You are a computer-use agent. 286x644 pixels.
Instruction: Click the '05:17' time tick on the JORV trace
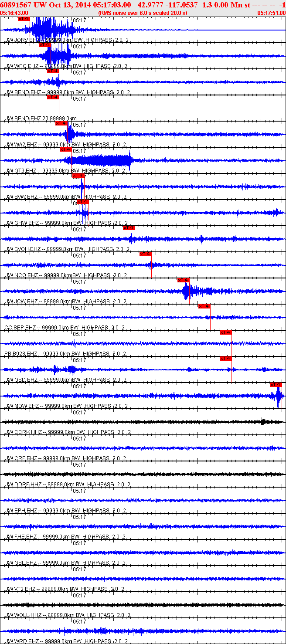79,20
